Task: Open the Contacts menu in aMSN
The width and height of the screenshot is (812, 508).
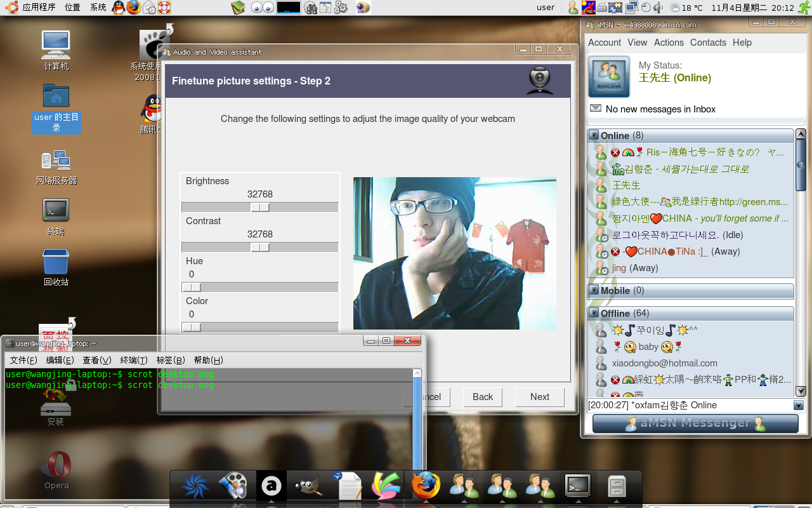Action: pyautogui.click(x=708, y=43)
